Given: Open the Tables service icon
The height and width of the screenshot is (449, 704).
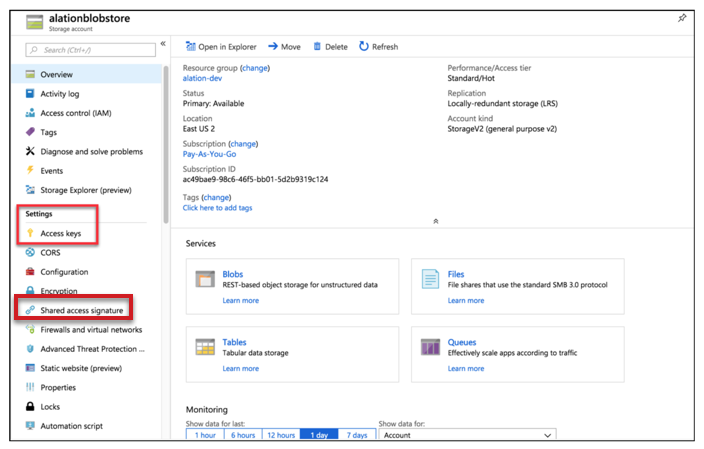Looking at the screenshot, I should [x=205, y=347].
